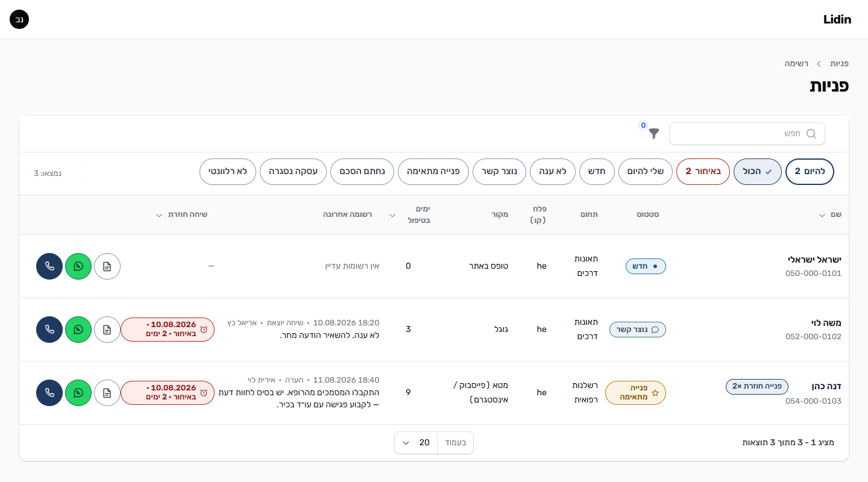Select the שלי להיום filter chip

(646, 172)
